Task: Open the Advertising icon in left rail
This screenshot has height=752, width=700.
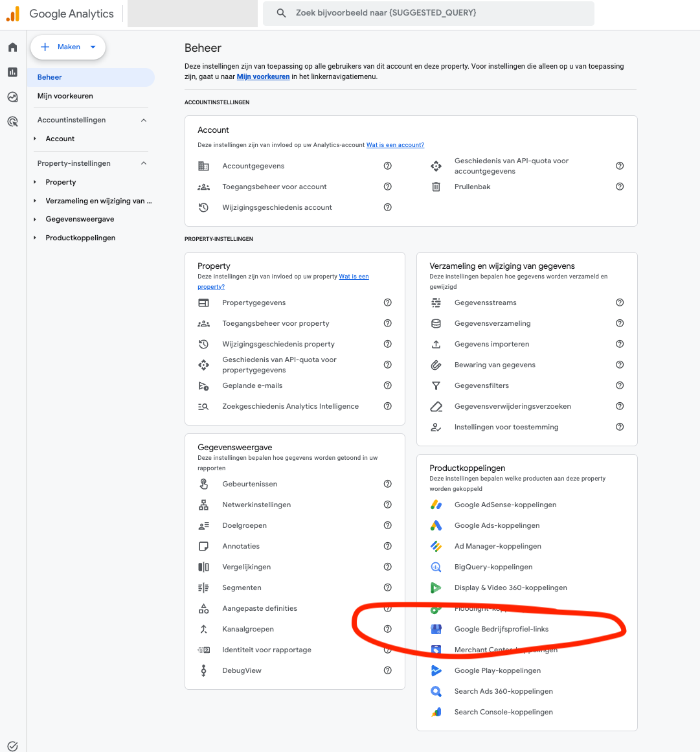Action: pos(13,121)
